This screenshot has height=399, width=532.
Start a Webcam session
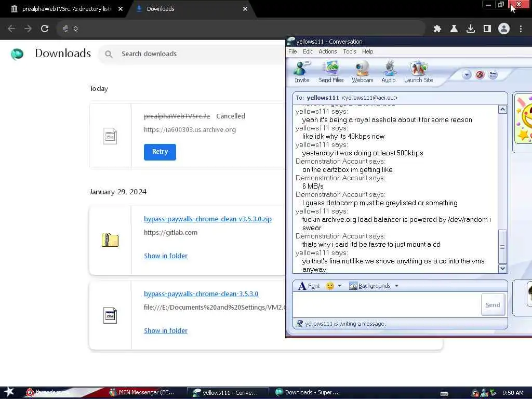pyautogui.click(x=362, y=72)
